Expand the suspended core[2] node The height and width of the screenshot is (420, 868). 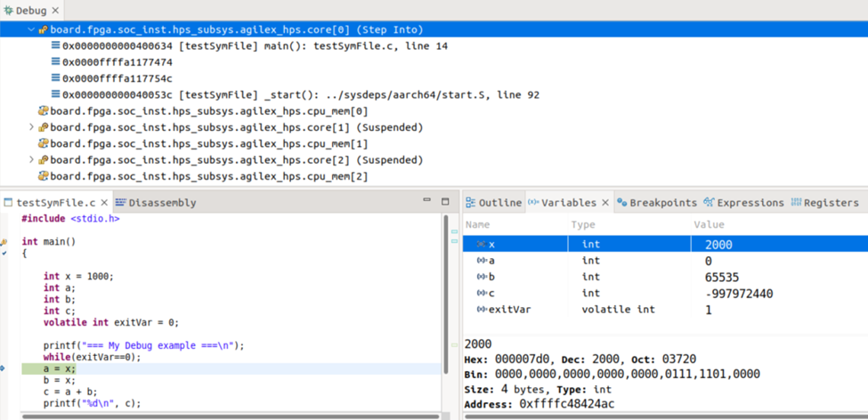(x=32, y=160)
